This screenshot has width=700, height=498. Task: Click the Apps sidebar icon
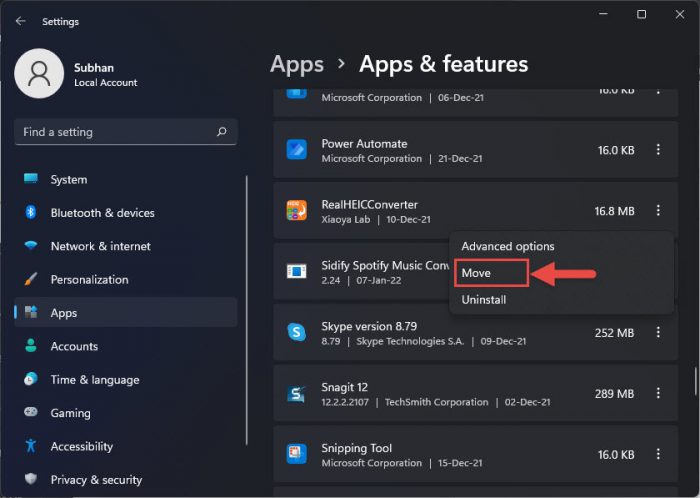tap(31, 312)
